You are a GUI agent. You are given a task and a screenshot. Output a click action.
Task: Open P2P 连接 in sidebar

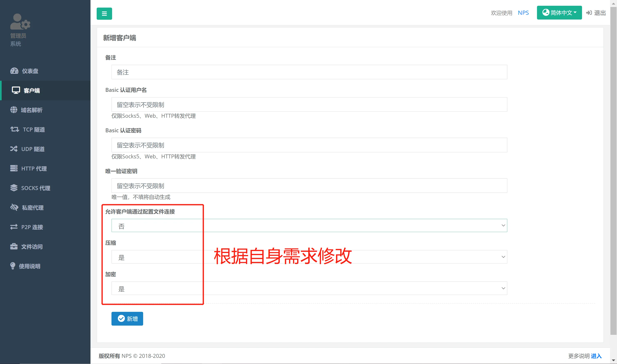point(45,227)
